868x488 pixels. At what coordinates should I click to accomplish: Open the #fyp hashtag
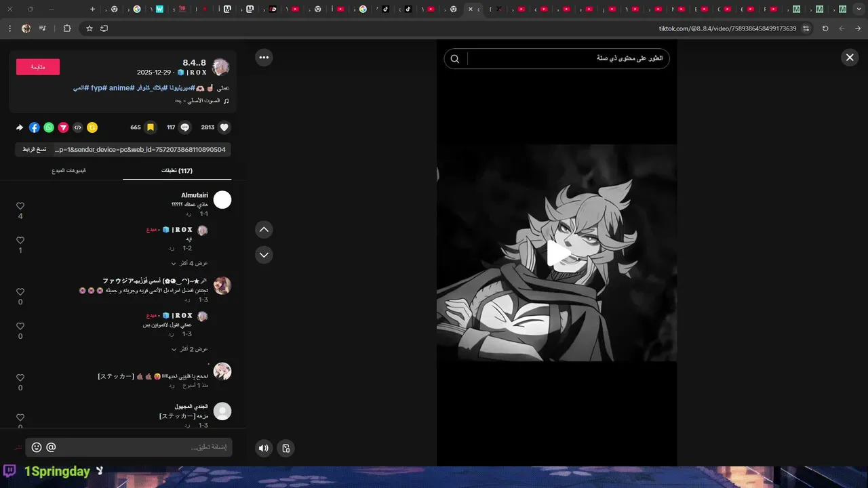click(x=100, y=88)
